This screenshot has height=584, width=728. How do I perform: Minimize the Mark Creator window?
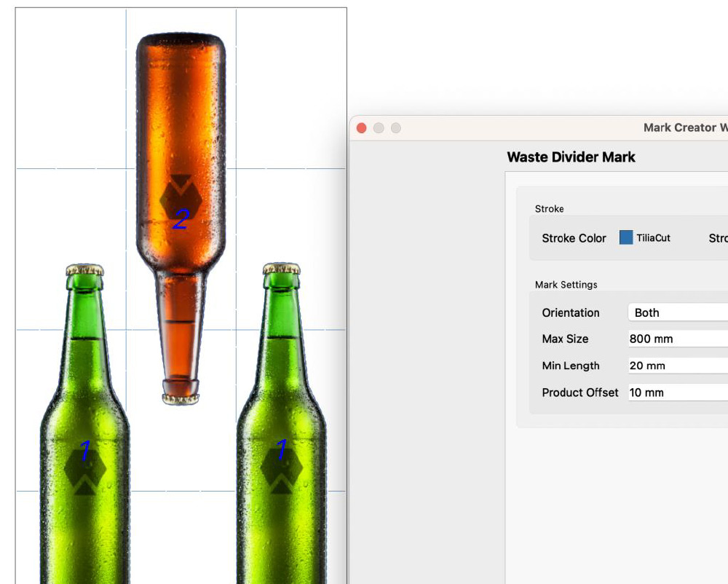point(379,128)
